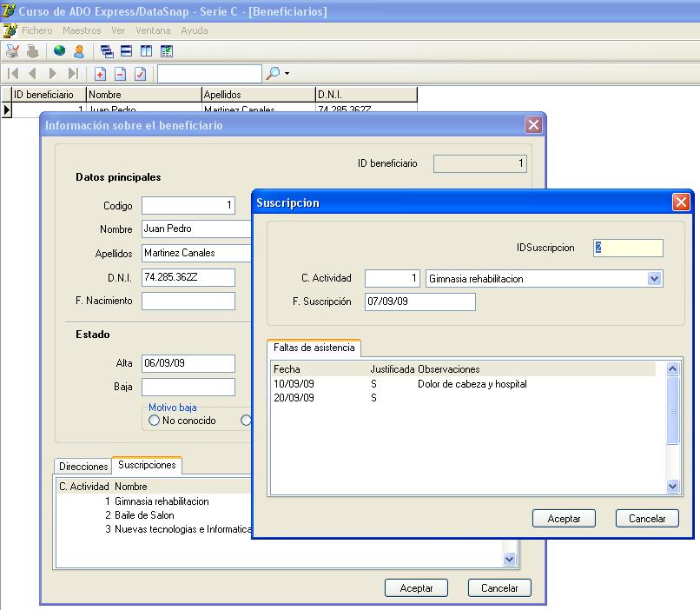Click the tile windows horizontally icon
Screen dimensions: 700x610
click(127, 51)
